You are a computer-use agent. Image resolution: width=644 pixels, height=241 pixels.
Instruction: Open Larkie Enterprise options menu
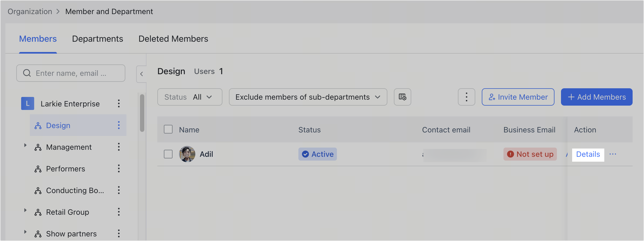pyautogui.click(x=119, y=103)
